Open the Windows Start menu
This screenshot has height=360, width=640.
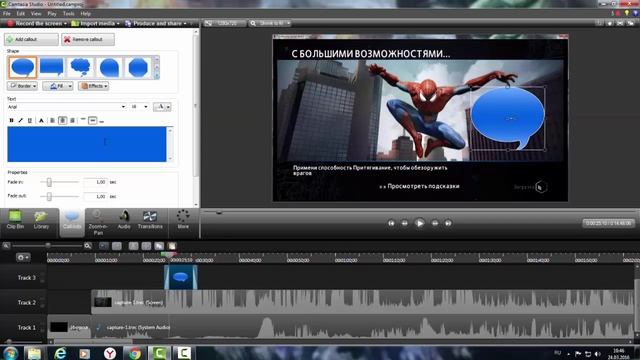(x=10, y=353)
